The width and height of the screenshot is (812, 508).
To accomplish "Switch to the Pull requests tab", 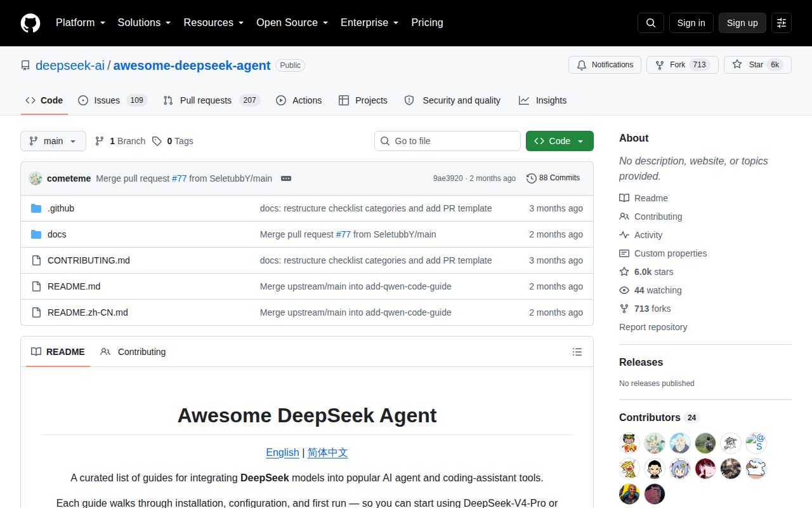I will point(211,100).
